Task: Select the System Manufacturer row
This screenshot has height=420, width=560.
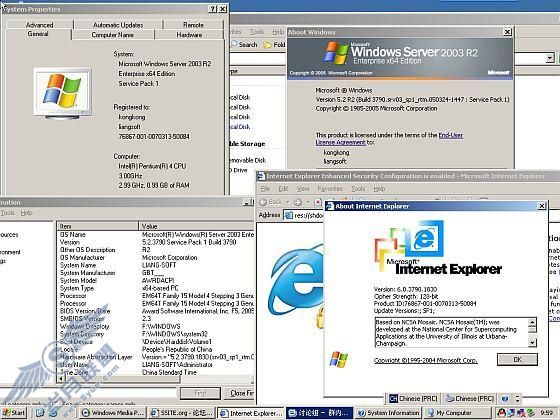Action: pos(156,272)
